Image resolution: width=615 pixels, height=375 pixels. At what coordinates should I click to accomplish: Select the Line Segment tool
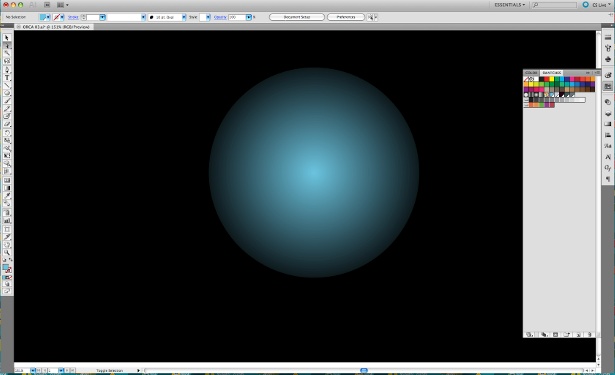[x=7, y=86]
